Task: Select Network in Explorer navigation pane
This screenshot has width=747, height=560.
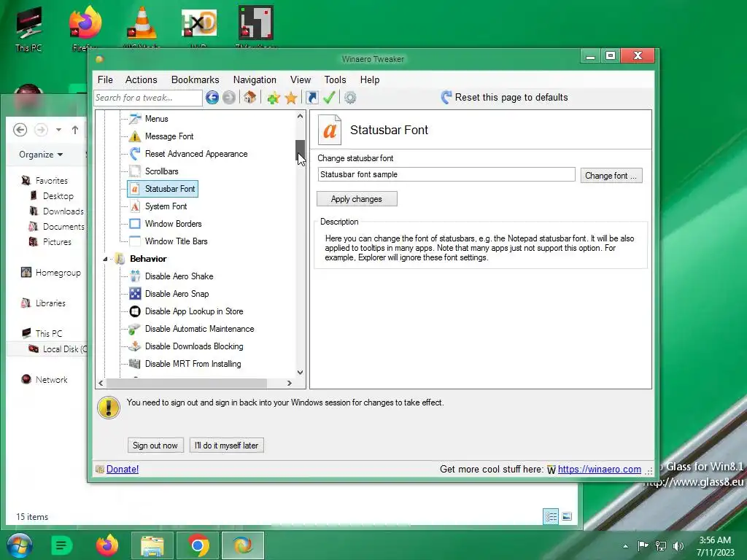Action: 51,379
